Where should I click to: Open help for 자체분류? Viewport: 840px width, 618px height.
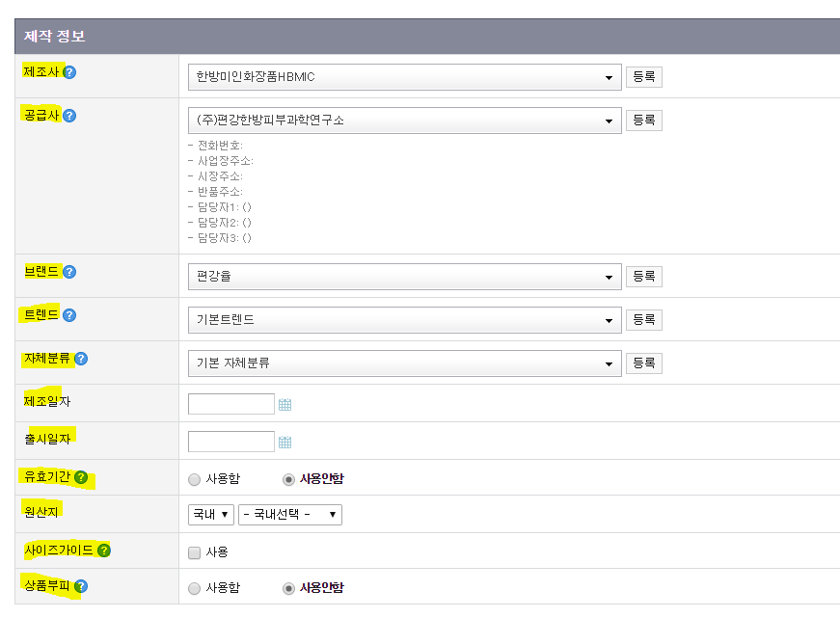click(80, 358)
